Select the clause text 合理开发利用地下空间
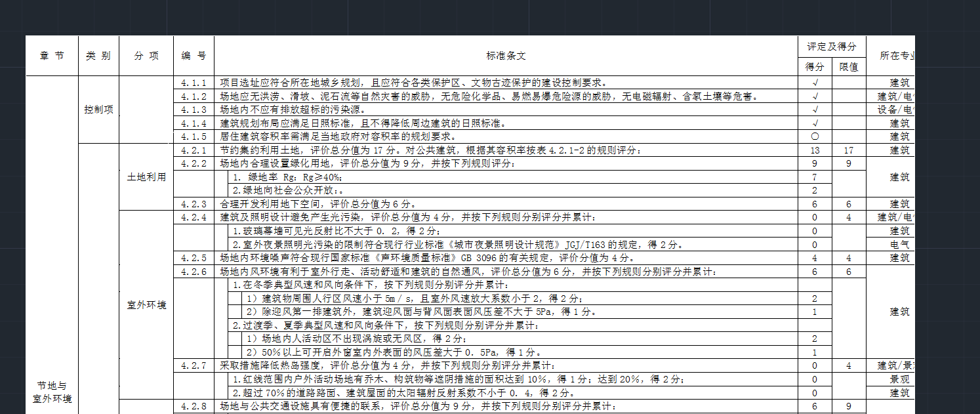This screenshot has height=414, width=980. coord(319,204)
